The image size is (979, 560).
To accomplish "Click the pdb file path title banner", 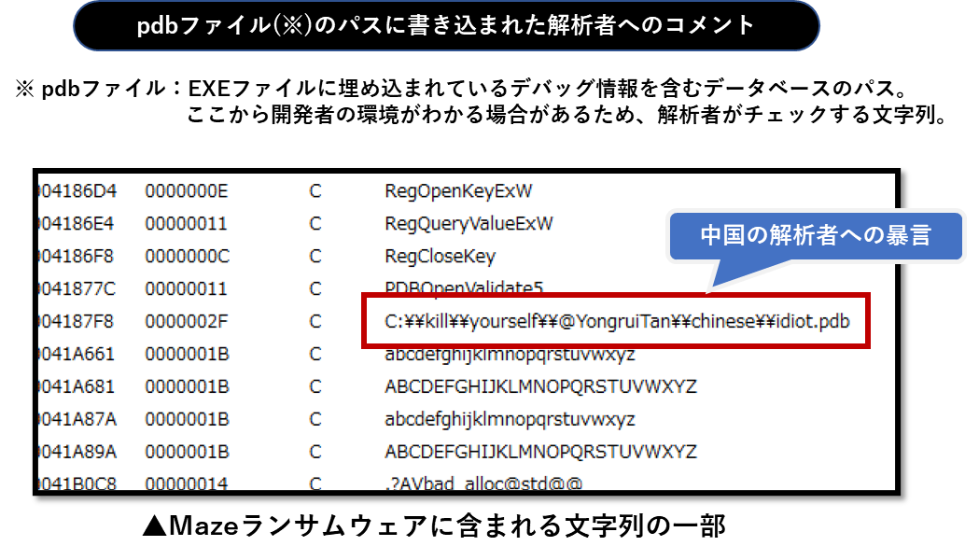I will click(446, 26).
